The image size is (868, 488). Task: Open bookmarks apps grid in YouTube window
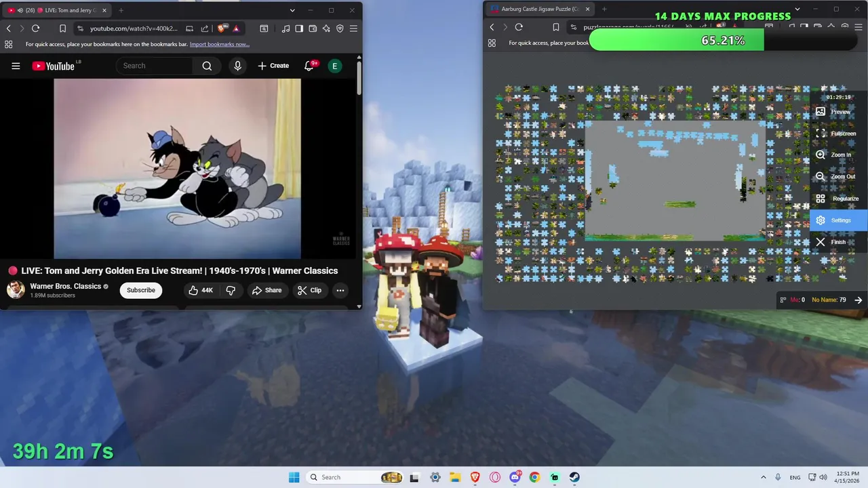coord(8,44)
